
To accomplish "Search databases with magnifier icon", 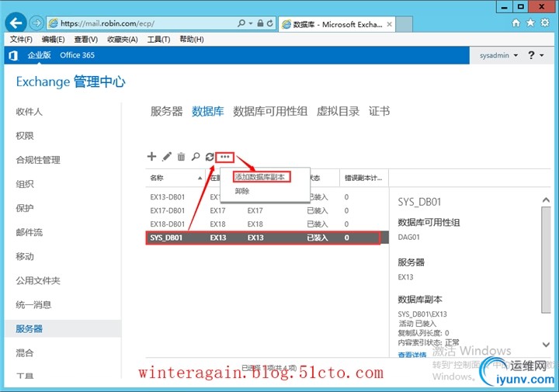I will coord(196,157).
